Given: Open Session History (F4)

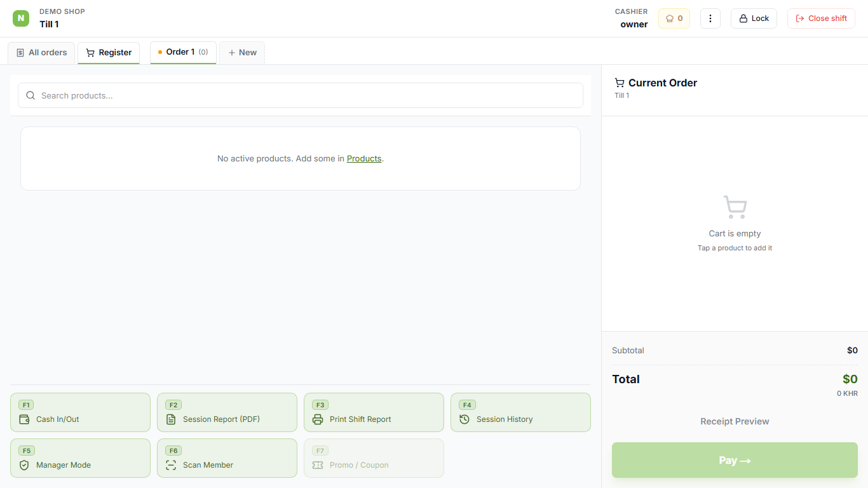Looking at the screenshot, I should point(520,412).
